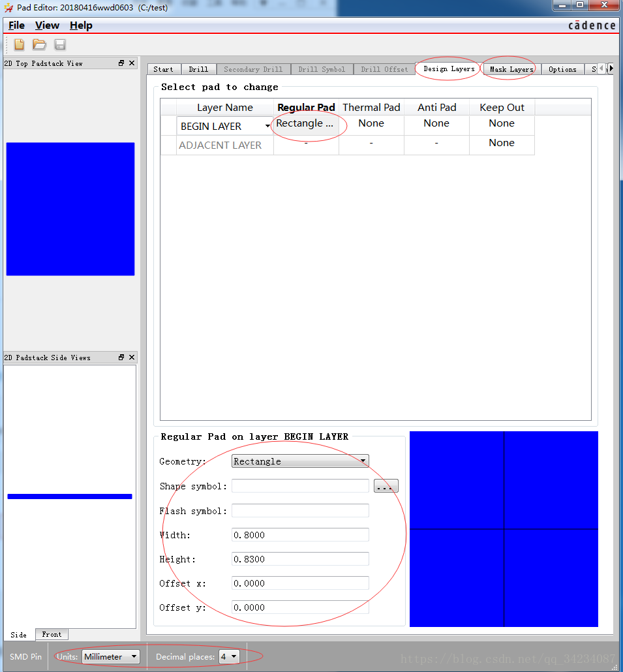
Task: Click the Width input field
Action: click(300, 535)
